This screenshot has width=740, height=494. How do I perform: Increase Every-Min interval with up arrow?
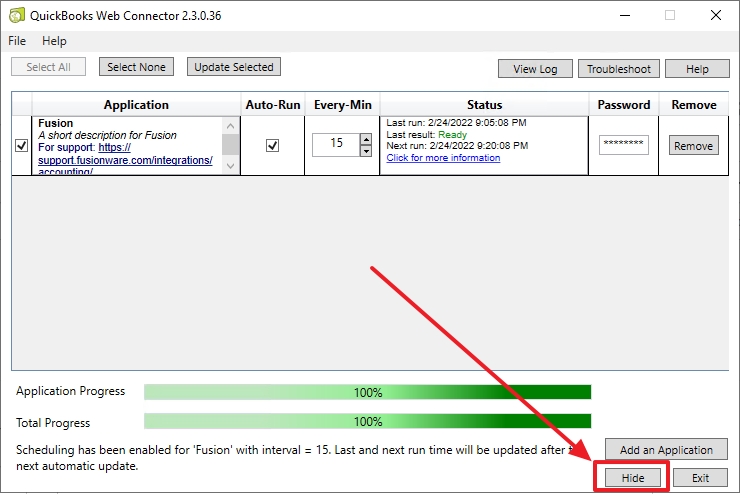point(365,138)
